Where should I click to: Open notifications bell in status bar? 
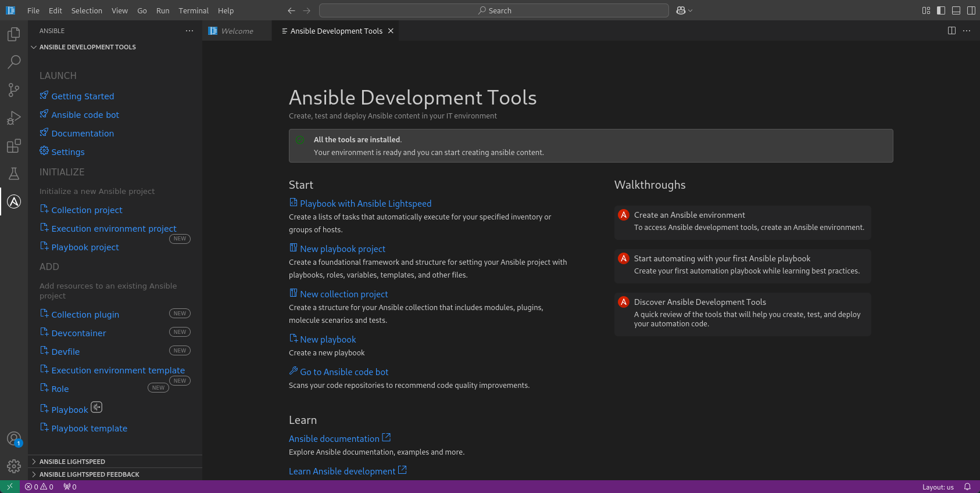pos(968,487)
